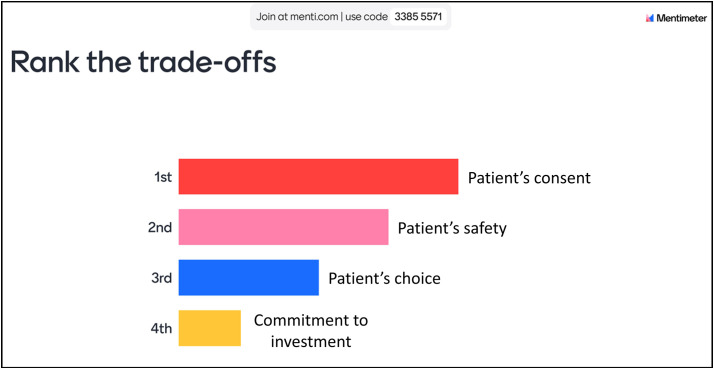The width and height of the screenshot is (714, 369).
Task: Select the yellow Commitment to investment bar
Action: pos(209,328)
